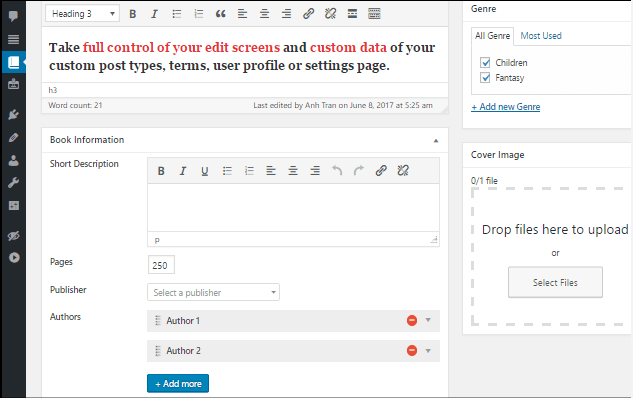Open Plugins from the admin sidebar
The width and height of the screenshot is (633, 398).
13,115
